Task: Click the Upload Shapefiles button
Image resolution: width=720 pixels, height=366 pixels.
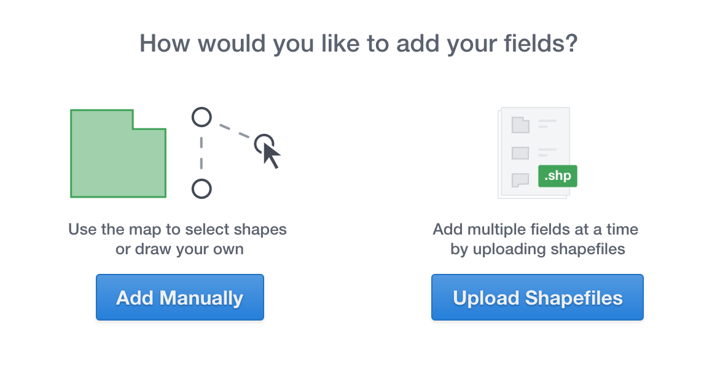Action: (537, 297)
